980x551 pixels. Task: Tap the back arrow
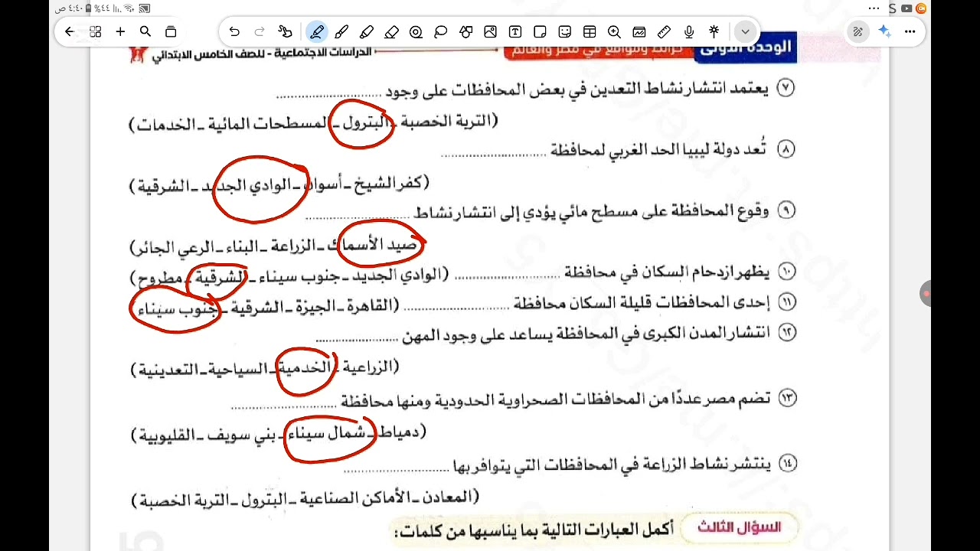point(70,32)
